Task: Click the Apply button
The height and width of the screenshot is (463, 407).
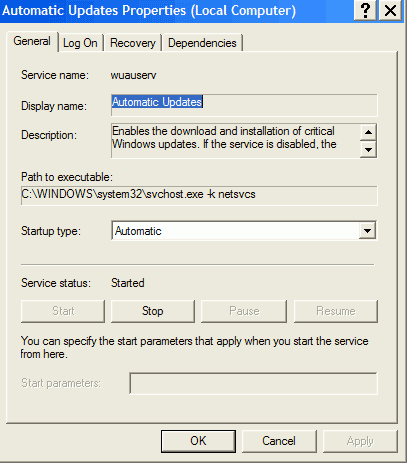Action: click(360, 441)
